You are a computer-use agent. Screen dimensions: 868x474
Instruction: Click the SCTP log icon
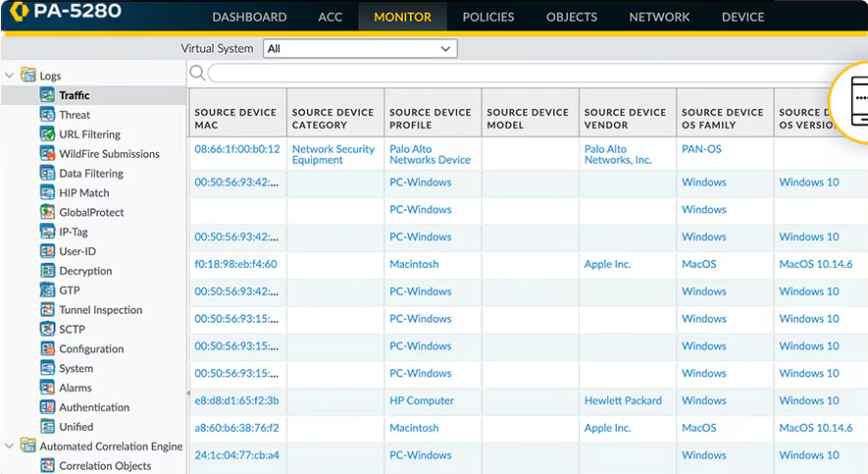point(48,329)
